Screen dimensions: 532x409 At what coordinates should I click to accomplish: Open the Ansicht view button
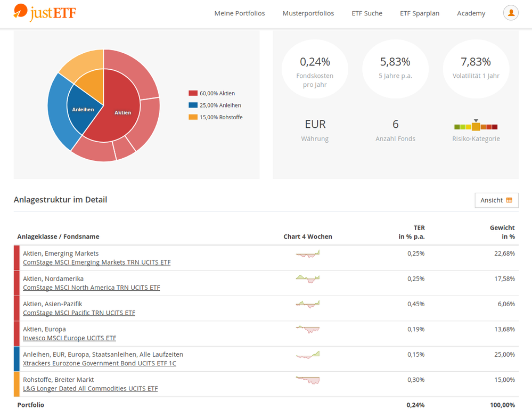point(496,200)
